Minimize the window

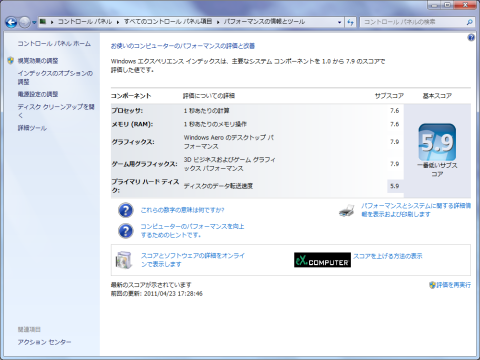434,5
